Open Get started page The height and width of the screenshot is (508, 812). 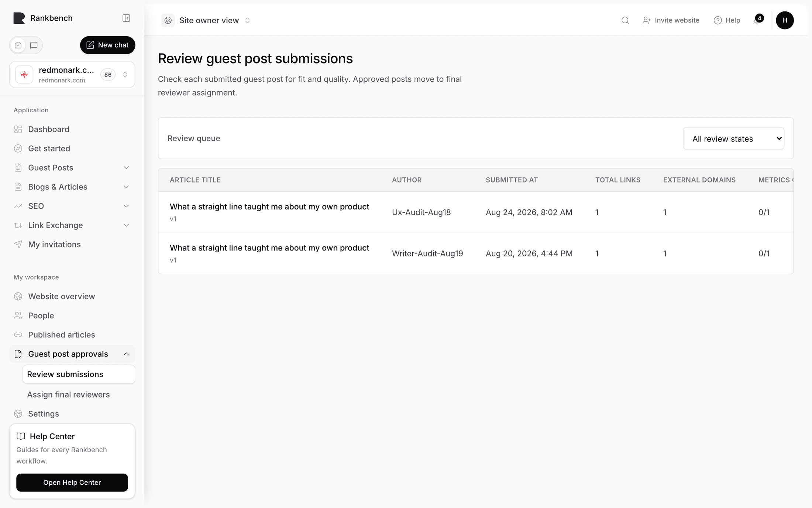click(72, 149)
